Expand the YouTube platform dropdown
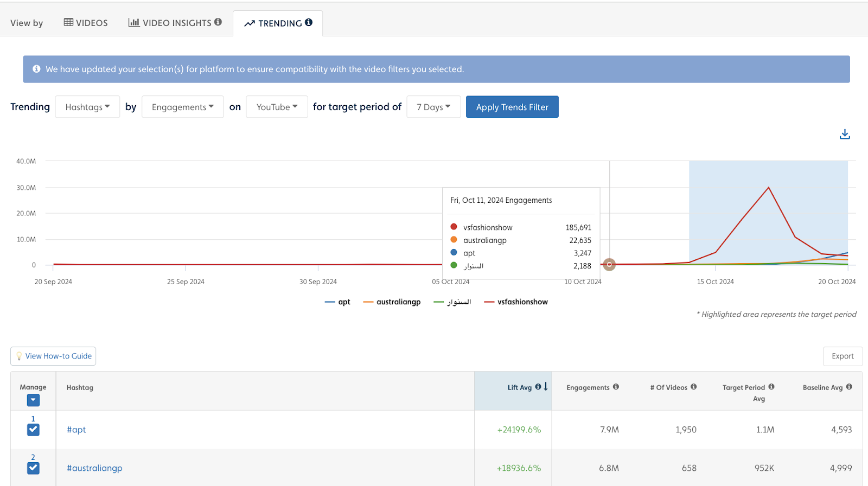This screenshot has width=868, height=486. pyautogui.click(x=277, y=107)
